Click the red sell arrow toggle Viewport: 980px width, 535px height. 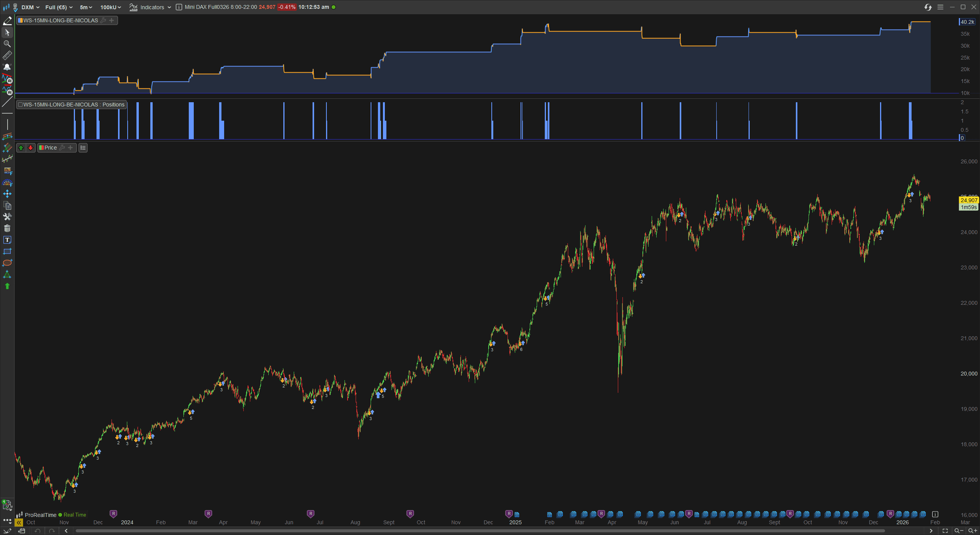point(31,148)
